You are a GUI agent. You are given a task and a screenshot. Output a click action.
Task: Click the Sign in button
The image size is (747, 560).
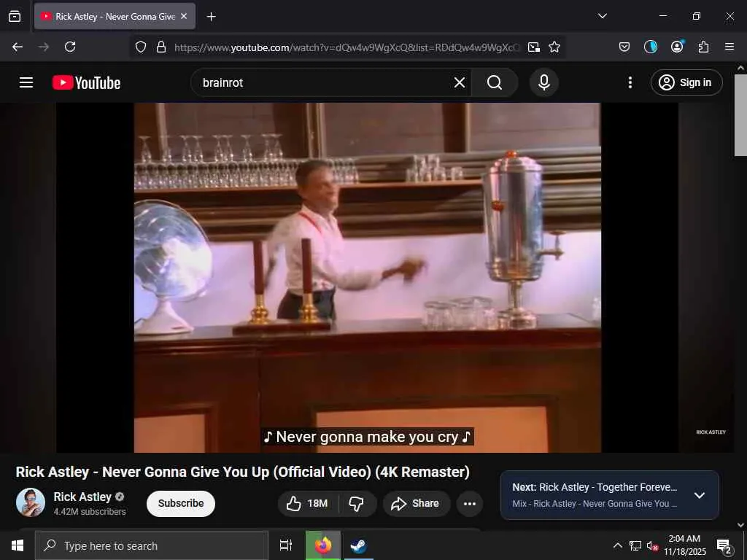[686, 83]
